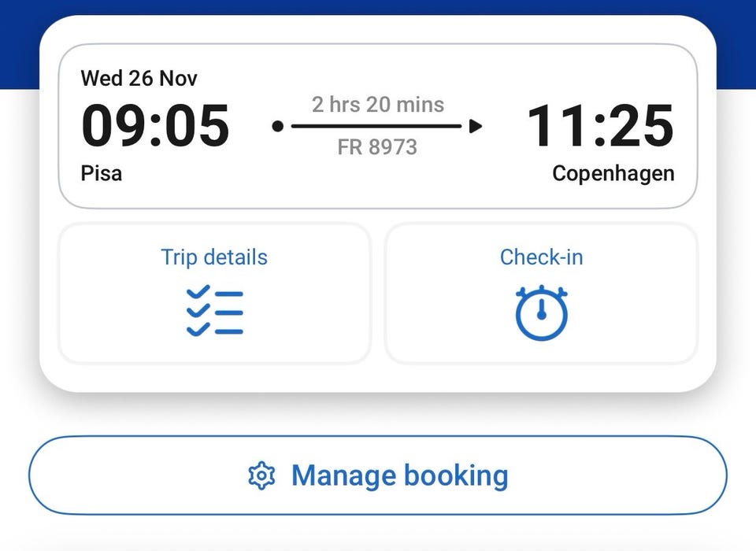Screen dimensions: 756x551
Task: Tap the Trip details checklist icon
Action: (214, 312)
